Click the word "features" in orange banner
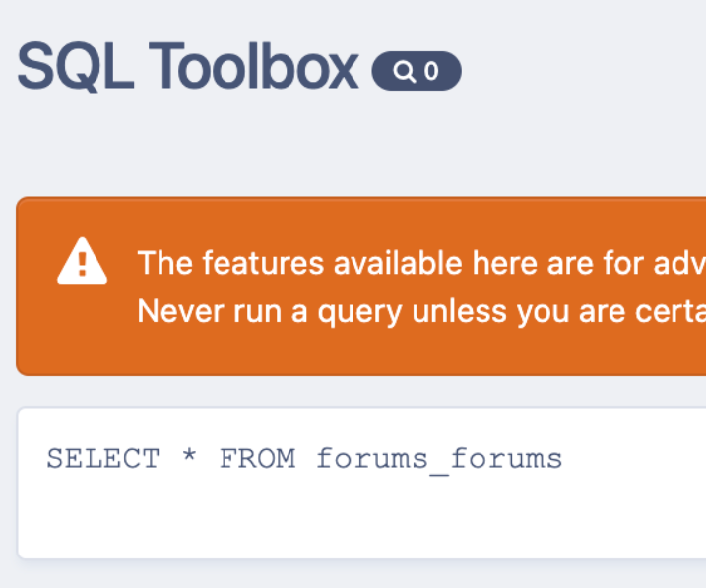The image size is (706, 588). 263,263
